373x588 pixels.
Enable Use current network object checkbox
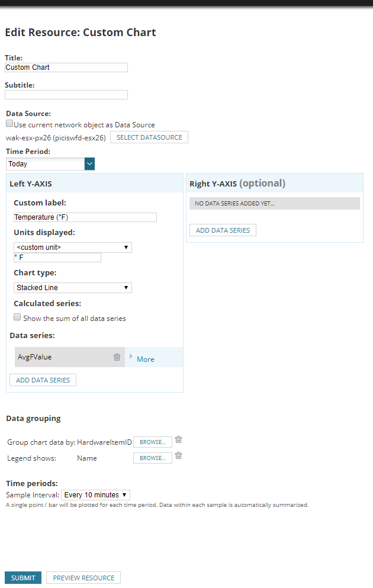point(9,124)
